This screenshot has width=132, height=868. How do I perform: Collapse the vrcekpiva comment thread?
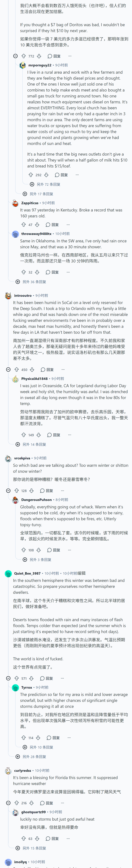click(8, 491)
